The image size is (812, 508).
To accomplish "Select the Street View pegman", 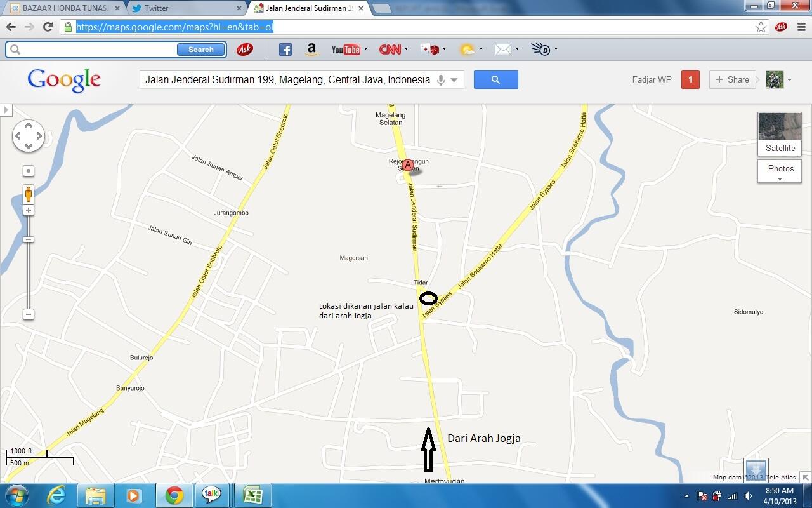I will click(29, 194).
